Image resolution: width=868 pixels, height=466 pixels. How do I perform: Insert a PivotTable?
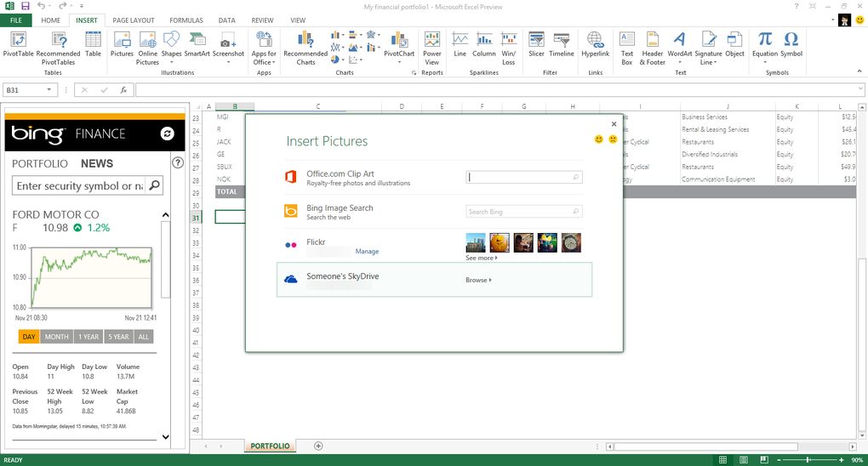[18, 44]
